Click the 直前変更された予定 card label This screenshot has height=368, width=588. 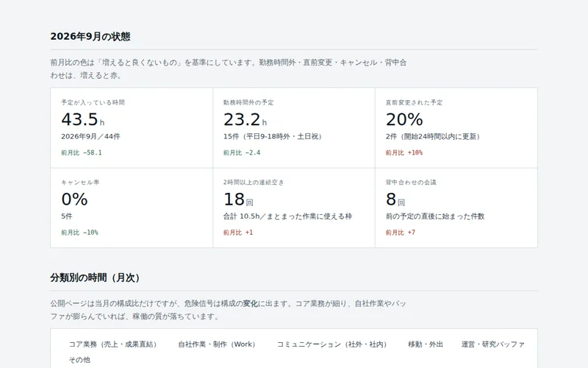pyautogui.click(x=415, y=102)
